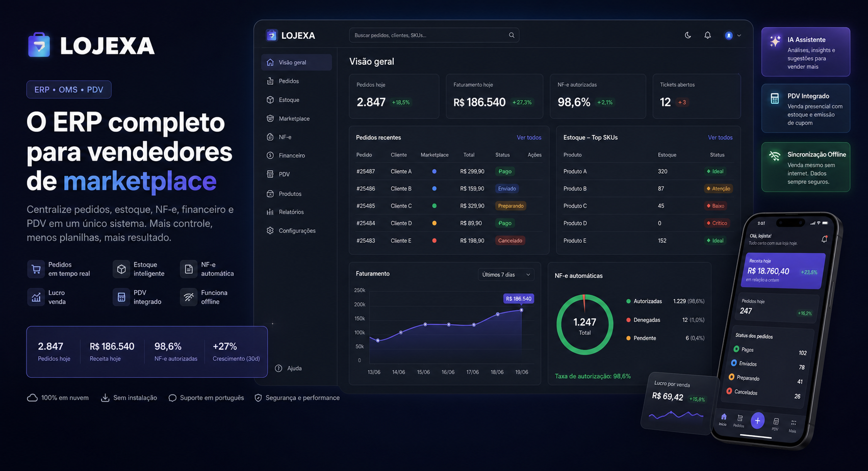Open Visão geral in the sidebar
The height and width of the screenshot is (471, 868).
pos(297,62)
